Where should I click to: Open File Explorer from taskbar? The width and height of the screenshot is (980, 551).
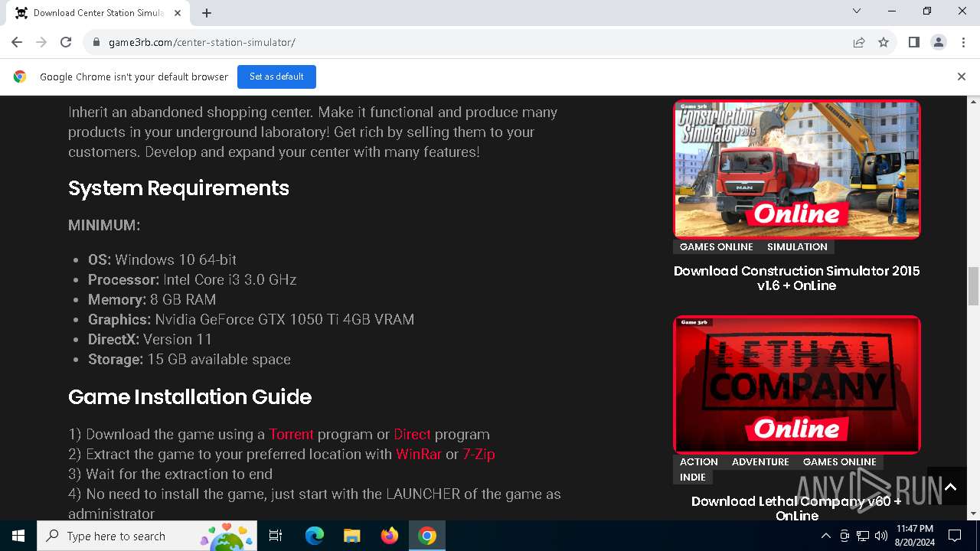(x=351, y=536)
